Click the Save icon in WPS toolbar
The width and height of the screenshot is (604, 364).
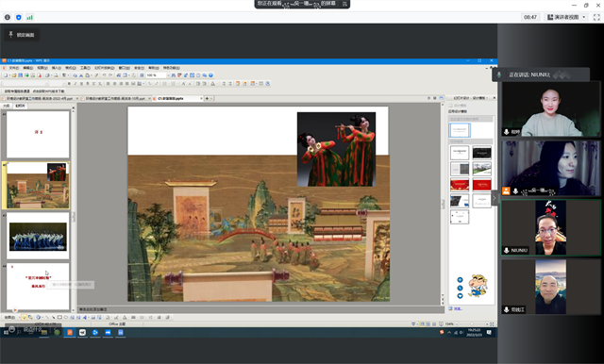pos(21,75)
